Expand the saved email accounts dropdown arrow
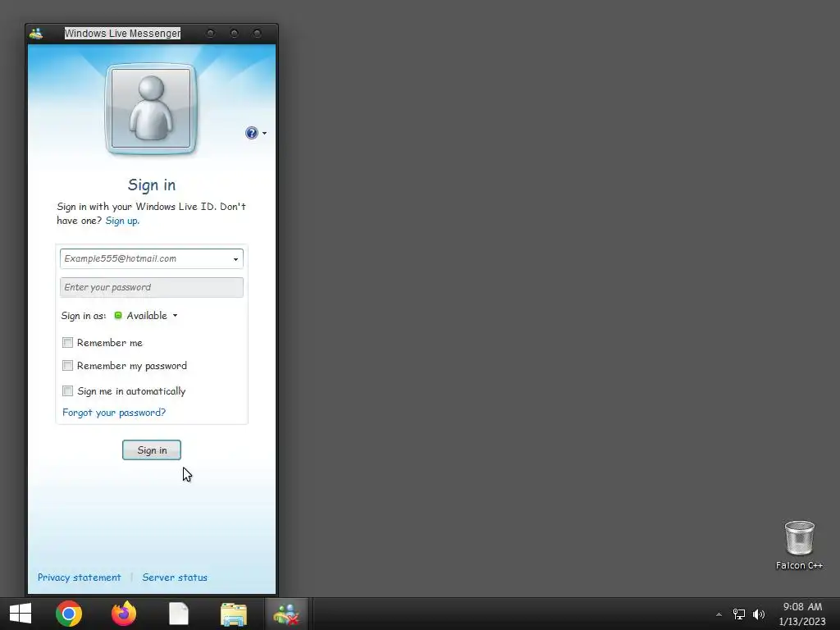Image resolution: width=840 pixels, height=630 pixels. 235,259
